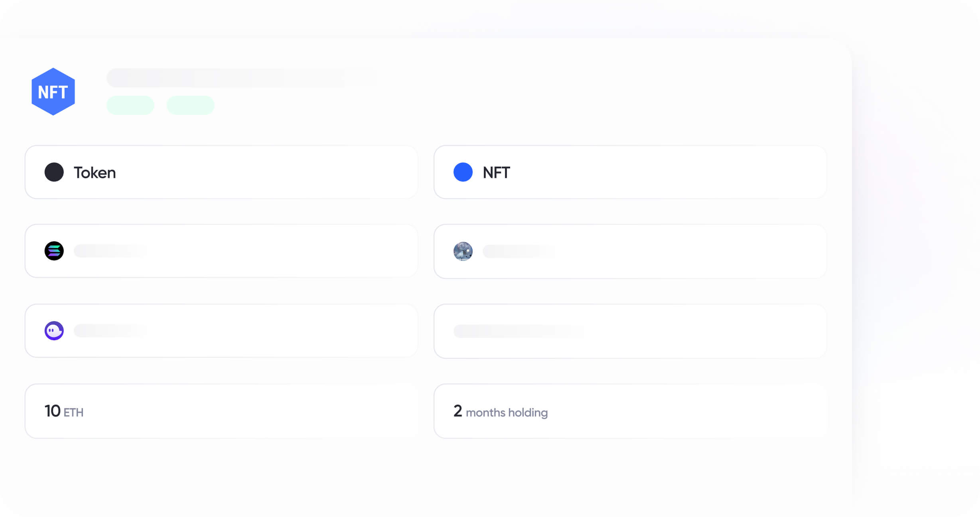Viewport: 980px width, 517px height.
Task: Click the ETH unit label
Action: (73, 412)
